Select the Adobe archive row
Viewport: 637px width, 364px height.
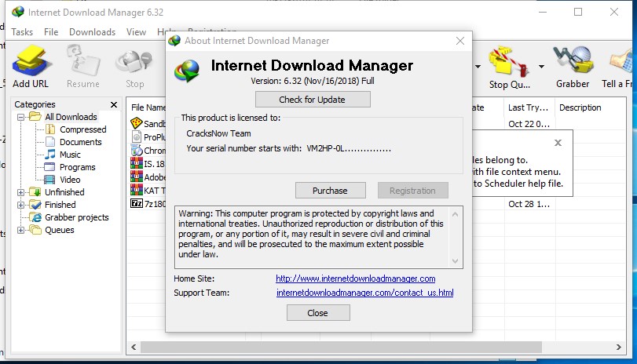(148, 177)
